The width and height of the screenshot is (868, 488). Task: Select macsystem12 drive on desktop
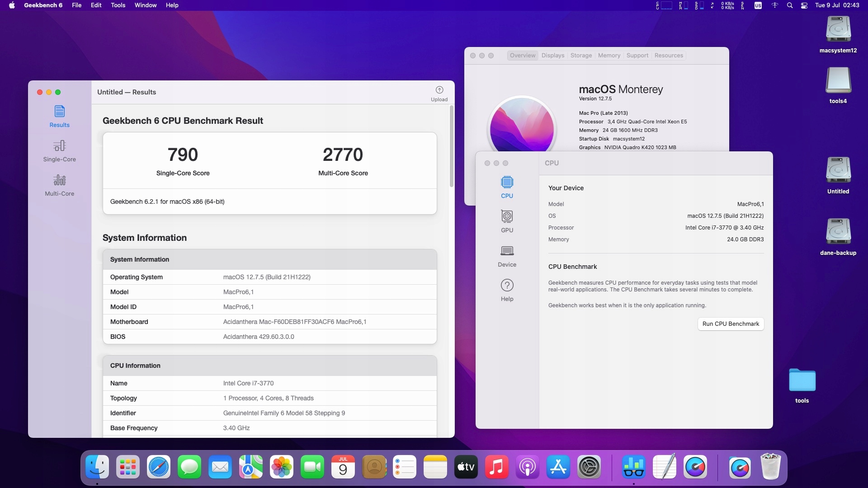pos(838,35)
